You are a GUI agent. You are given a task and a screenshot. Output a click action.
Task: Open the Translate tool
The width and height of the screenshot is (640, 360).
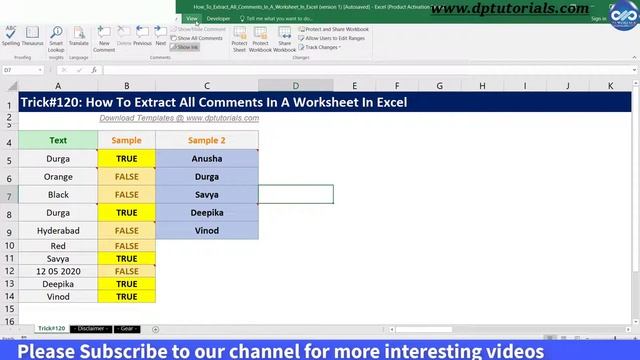point(79,36)
